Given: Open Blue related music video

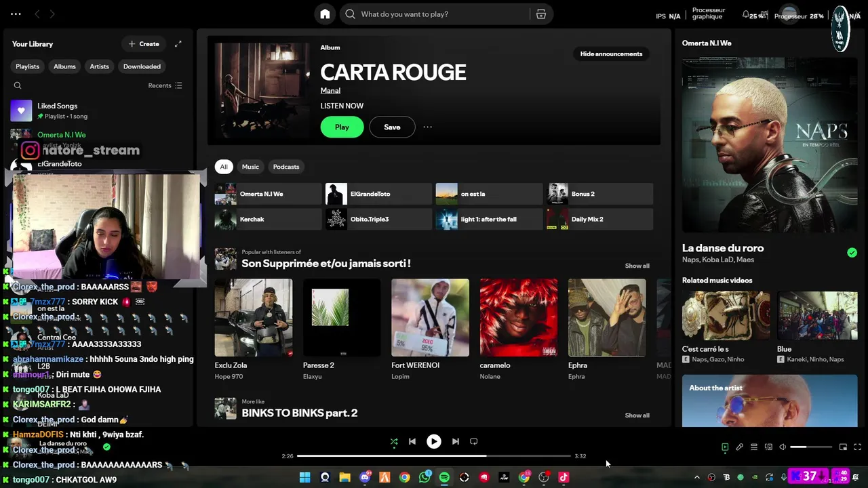Looking at the screenshot, I should pos(817,315).
